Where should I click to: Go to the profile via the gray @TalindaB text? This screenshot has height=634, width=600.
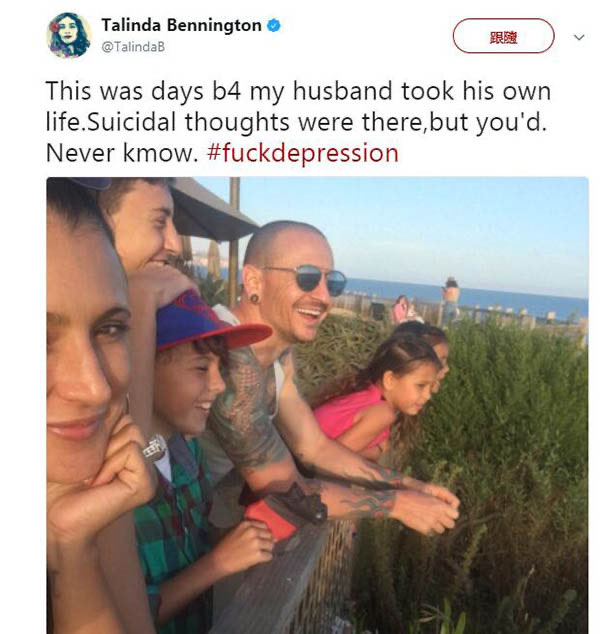pyautogui.click(x=133, y=47)
